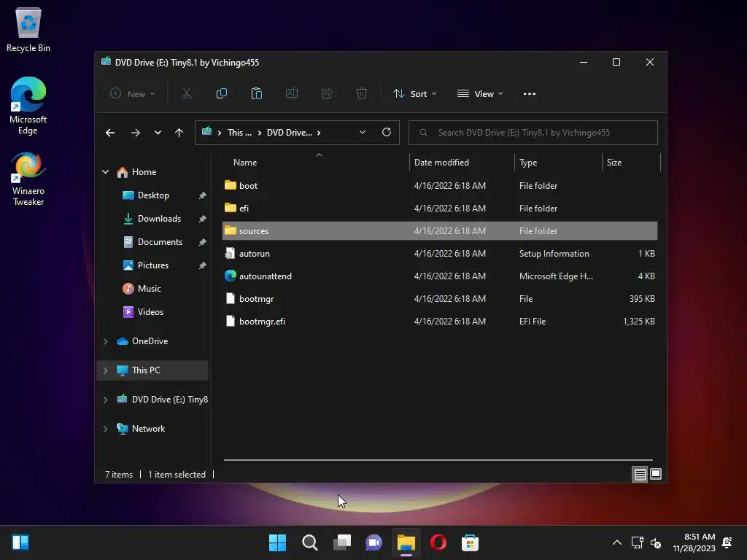
Task: Select Documents in the navigation pane
Action: [160, 242]
